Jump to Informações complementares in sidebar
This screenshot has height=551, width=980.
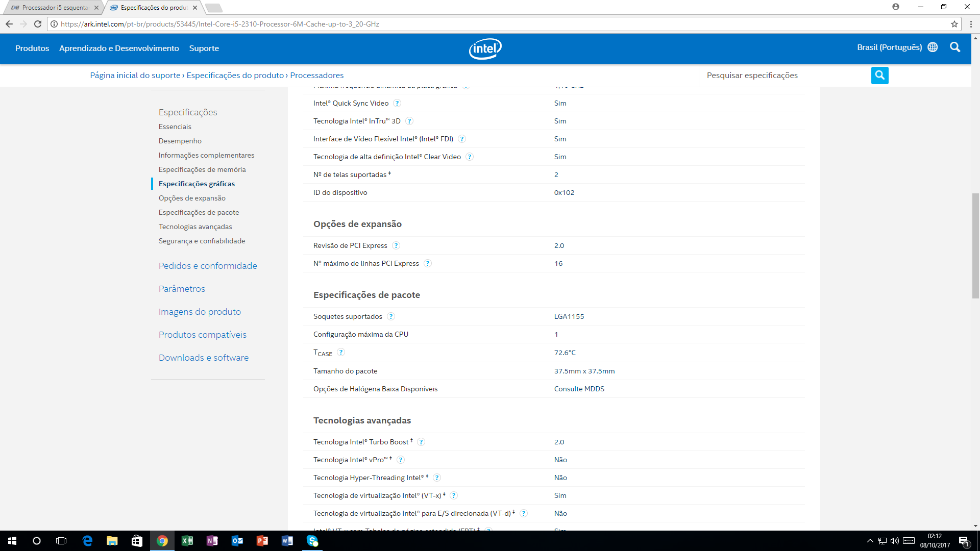coord(206,156)
